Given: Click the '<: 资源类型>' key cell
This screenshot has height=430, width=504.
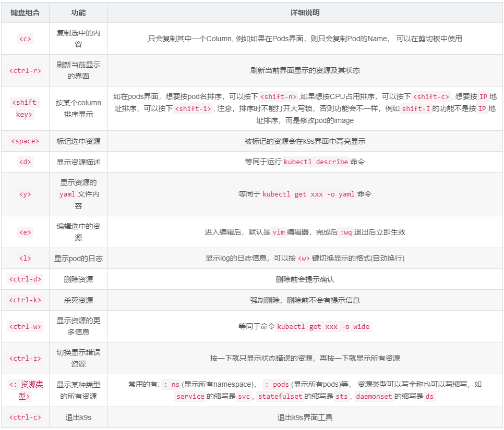Looking at the screenshot, I should (25, 390).
